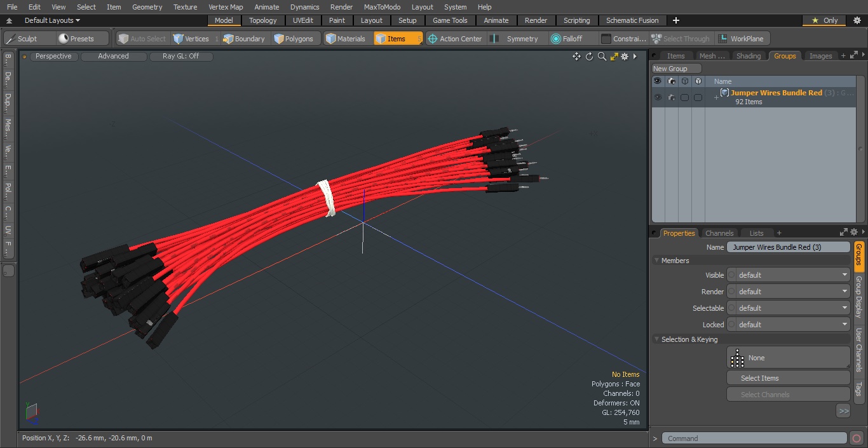Toggle selectable checkbox in Jumper Wires Bundle Red row

684,97
